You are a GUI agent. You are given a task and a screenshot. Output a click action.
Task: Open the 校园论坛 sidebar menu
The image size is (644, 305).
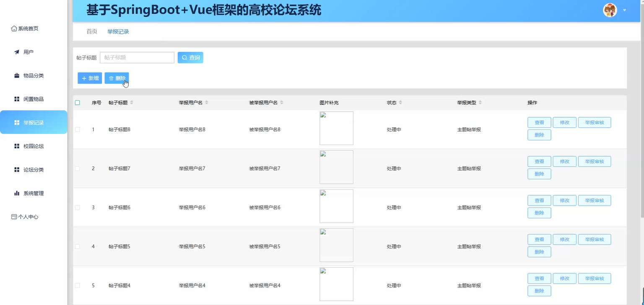[34, 146]
